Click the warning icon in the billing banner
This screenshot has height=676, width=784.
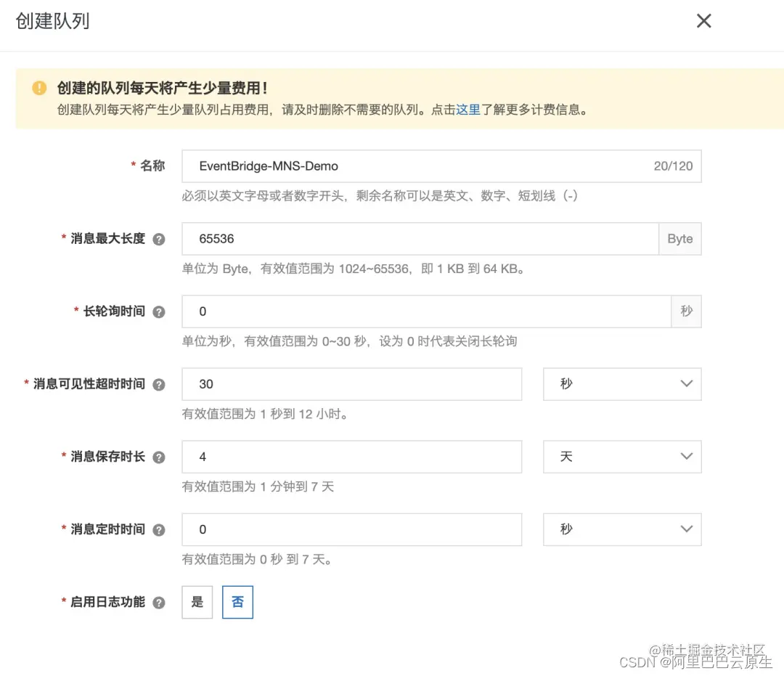click(x=38, y=87)
